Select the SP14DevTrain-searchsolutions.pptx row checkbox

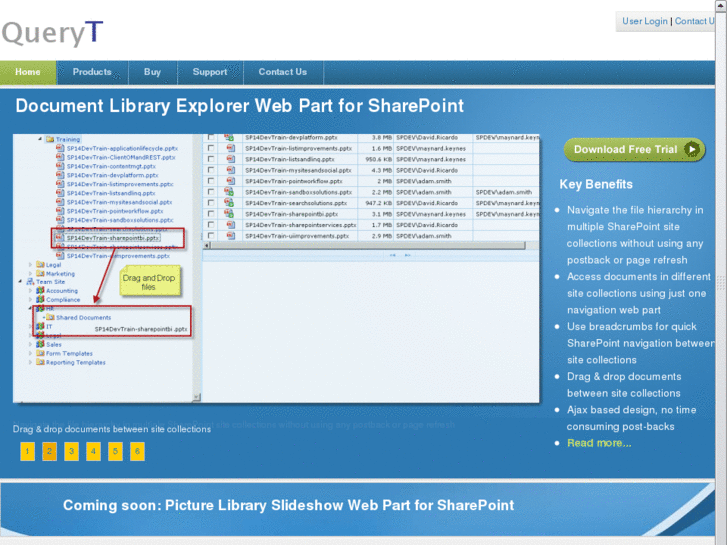(211, 202)
